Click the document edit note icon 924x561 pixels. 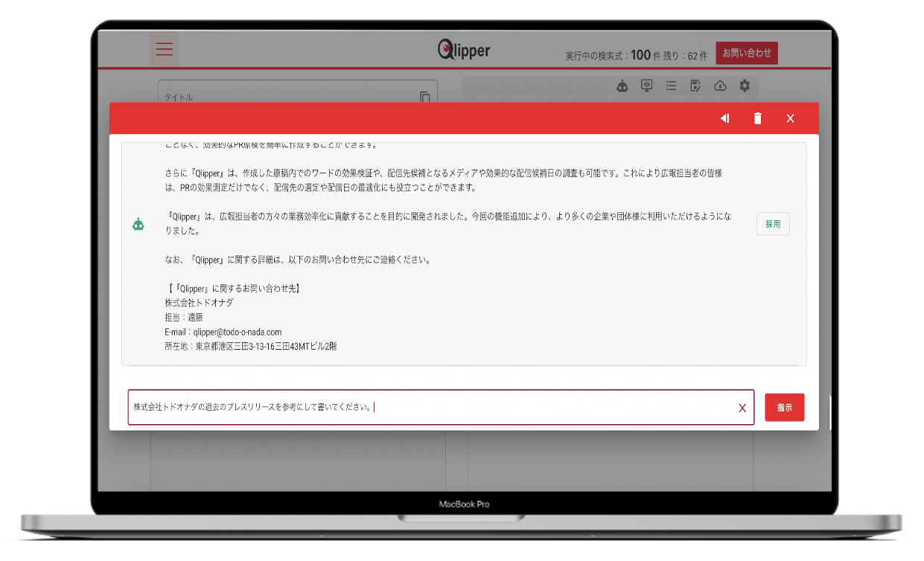tap(695, 86)
